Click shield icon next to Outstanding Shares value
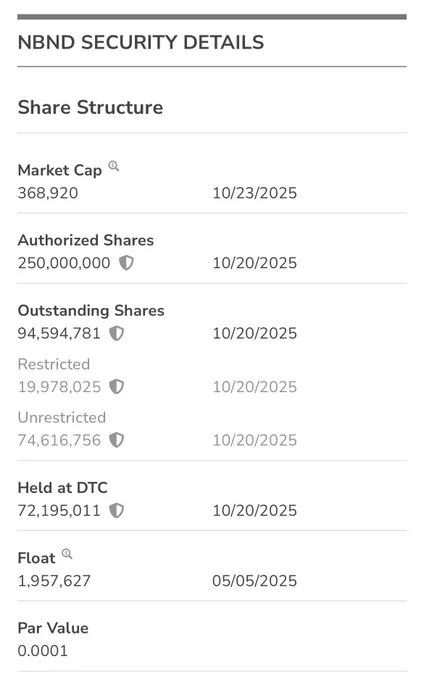The image size is (424, 680). coord(116,333)
